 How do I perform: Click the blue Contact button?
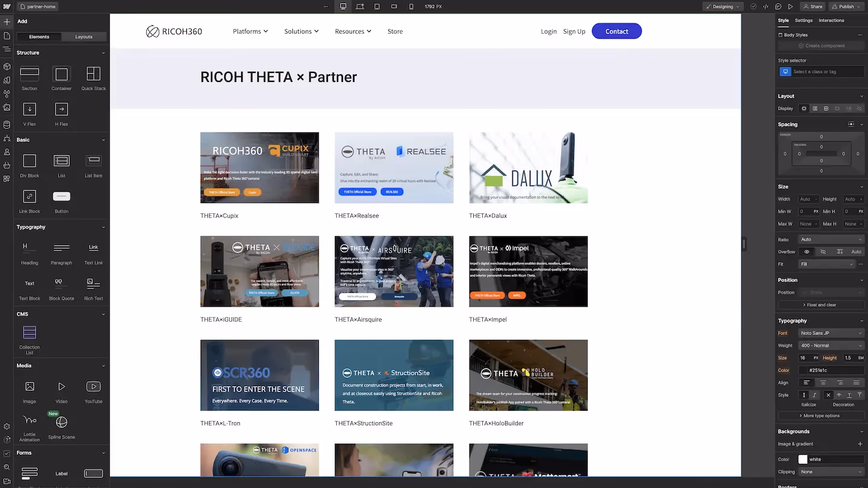coord(617,31)
